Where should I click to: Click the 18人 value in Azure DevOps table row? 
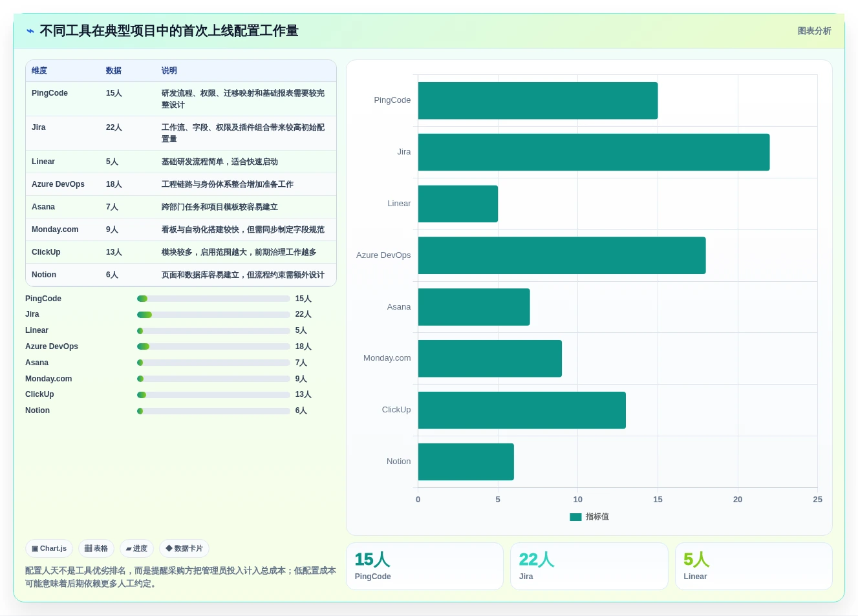(114, 184)
